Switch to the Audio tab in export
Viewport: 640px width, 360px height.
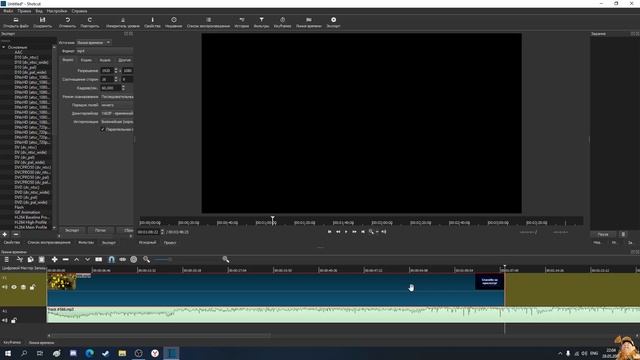pyautogui.click(x=105, y=60)
